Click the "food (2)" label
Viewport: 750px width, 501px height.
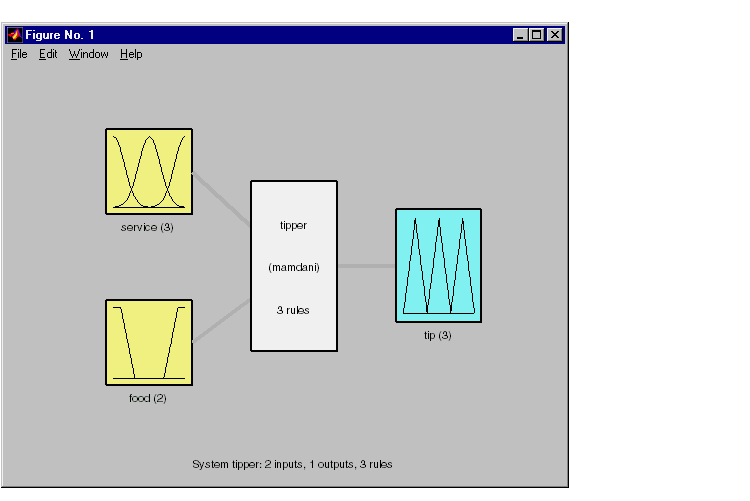point(148,398)
